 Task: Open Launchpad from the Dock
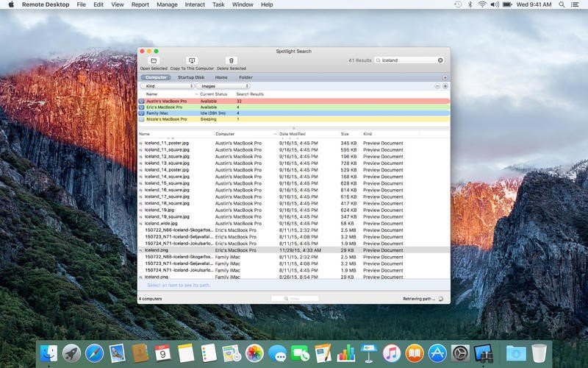click(71, 353)
